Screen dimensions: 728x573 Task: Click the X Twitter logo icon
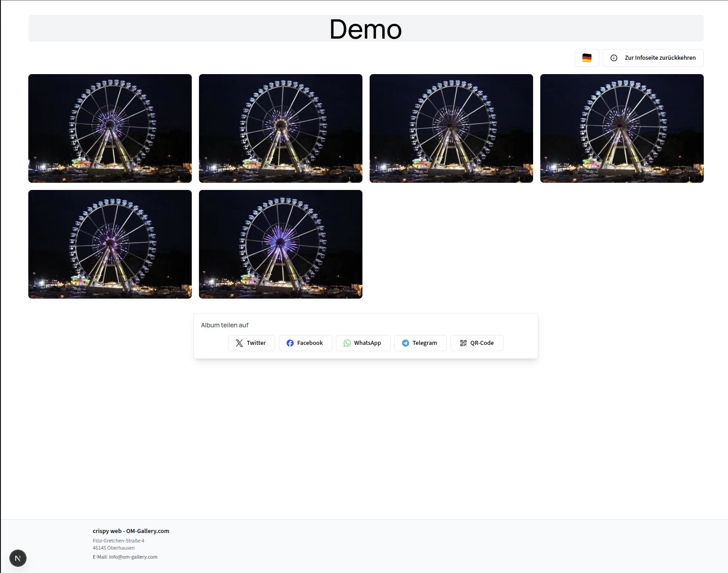point(239,343)
